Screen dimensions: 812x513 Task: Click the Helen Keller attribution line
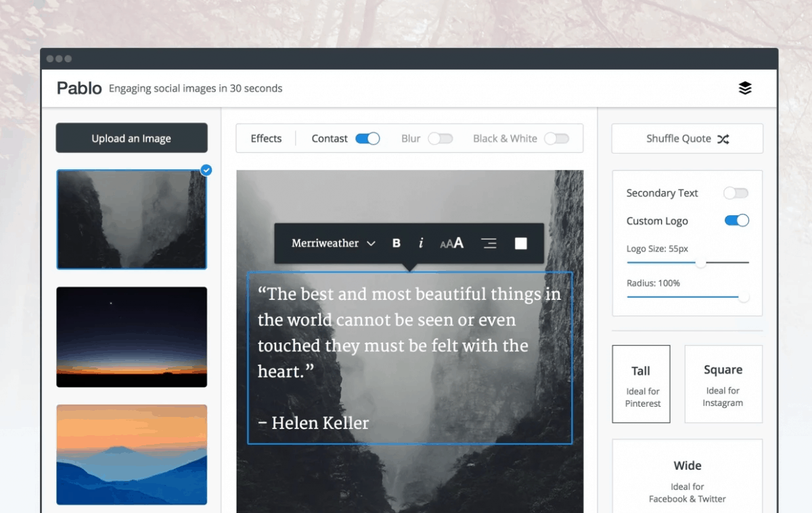click(x=313, y=424)
